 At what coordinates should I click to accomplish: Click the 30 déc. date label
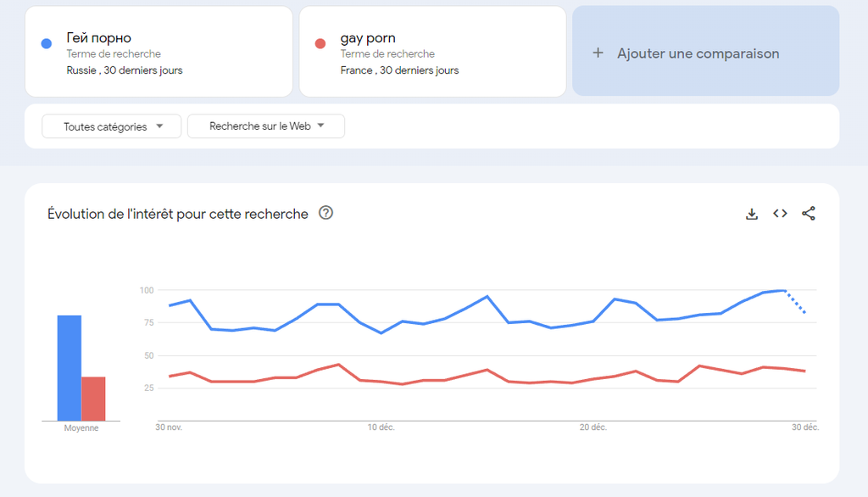click(804, 427)
